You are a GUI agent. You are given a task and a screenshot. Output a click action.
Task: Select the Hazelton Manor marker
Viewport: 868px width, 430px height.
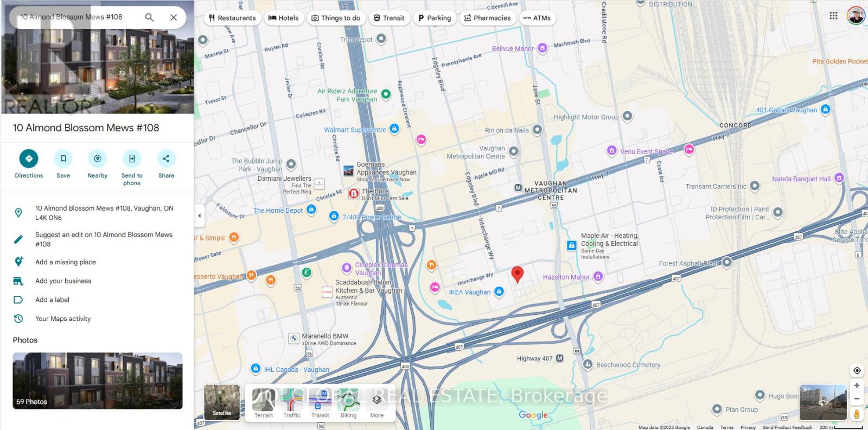point(598,276)
